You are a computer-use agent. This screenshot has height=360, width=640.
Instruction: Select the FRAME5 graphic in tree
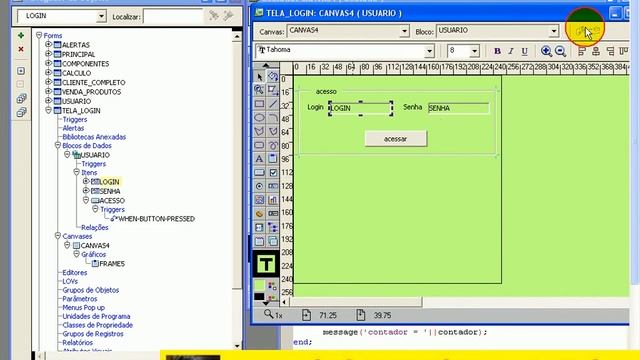[x=112, y=264]
